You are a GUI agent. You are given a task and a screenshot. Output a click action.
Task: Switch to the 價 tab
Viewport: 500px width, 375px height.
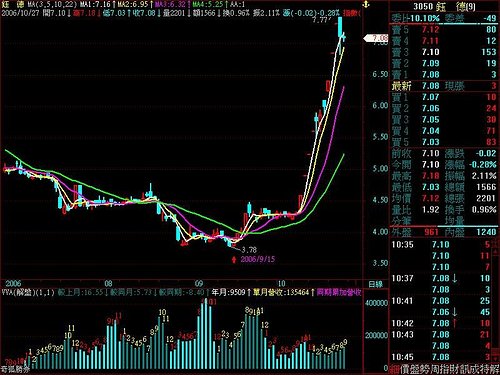pos(405,369)
